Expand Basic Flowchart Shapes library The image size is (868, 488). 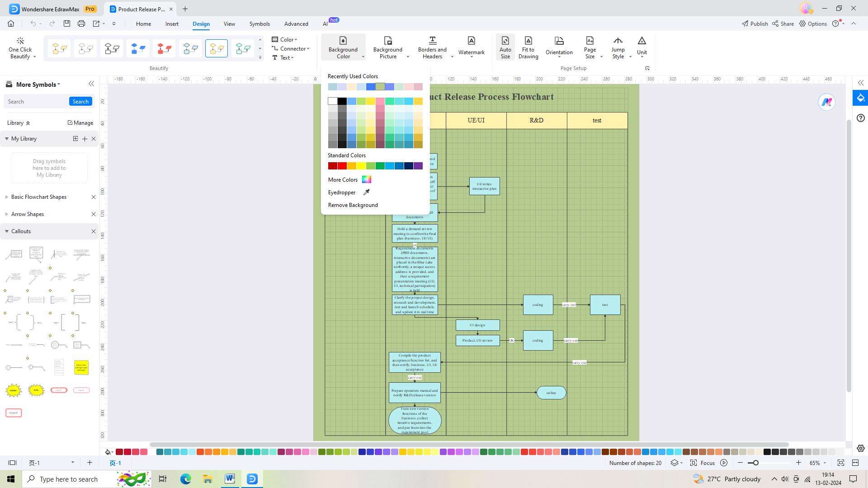(39, 197)
